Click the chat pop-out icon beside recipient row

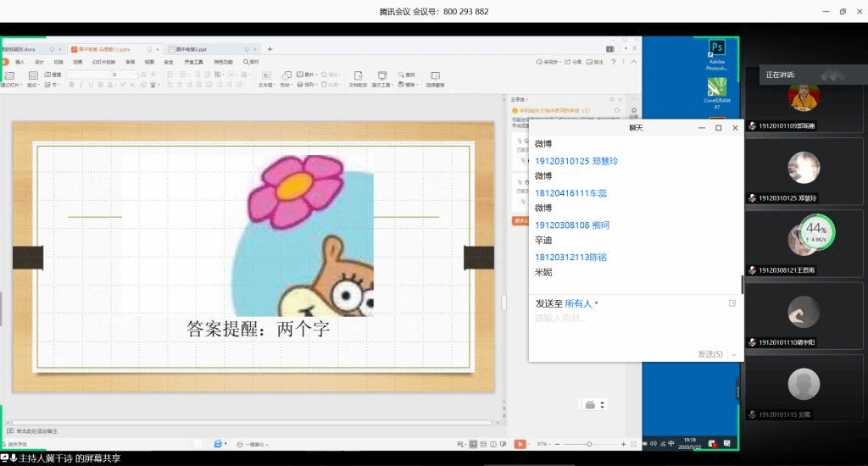click(x=732, y=303)
